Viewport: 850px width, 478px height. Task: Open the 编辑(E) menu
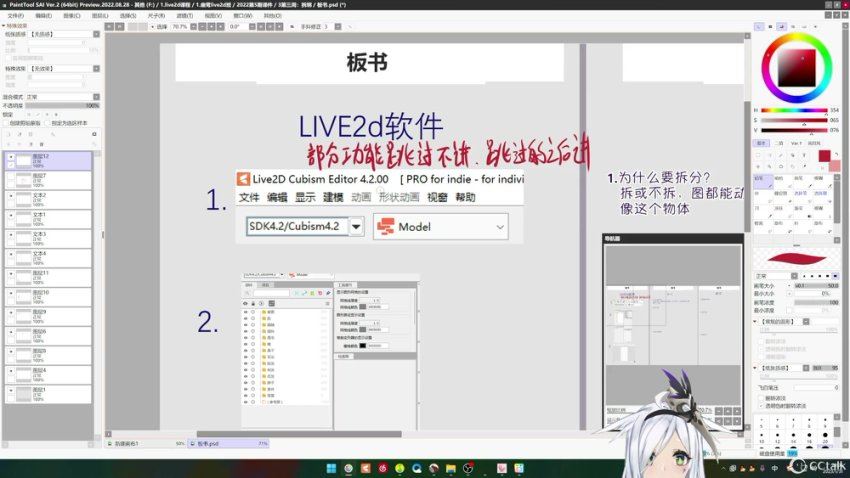[x=43, y=16]
